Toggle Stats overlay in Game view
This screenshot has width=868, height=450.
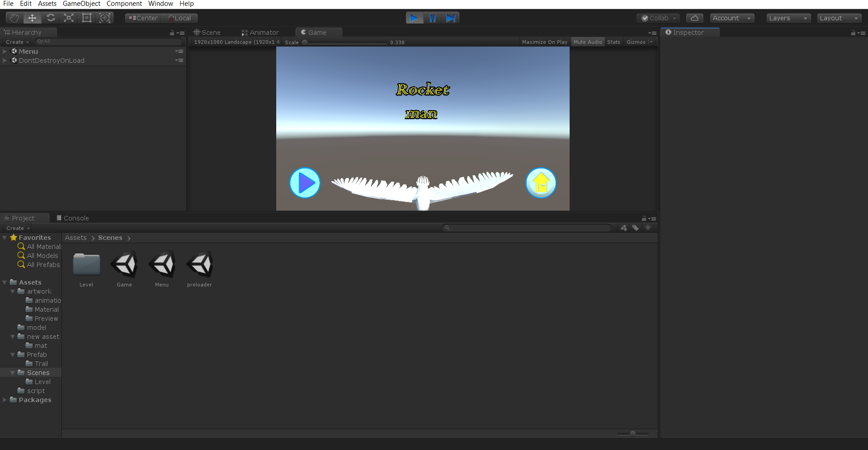click(x=613, y=42)
